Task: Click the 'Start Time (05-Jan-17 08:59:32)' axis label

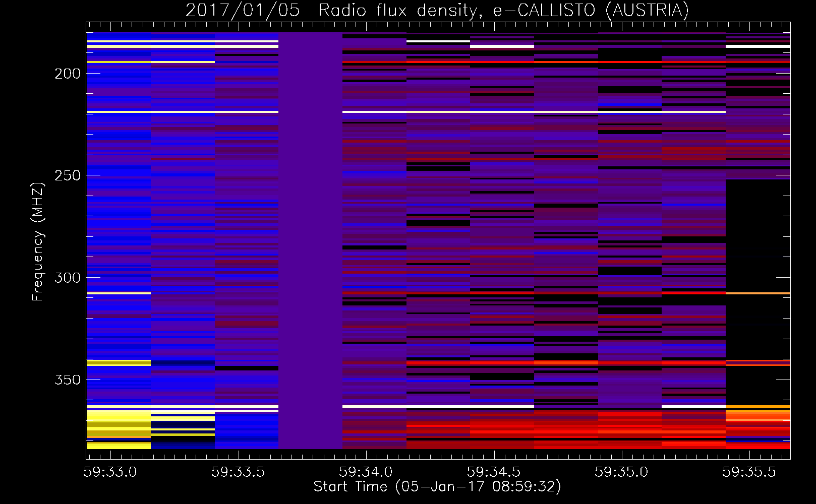Action: pyautogui.click(x=437, y=487)
